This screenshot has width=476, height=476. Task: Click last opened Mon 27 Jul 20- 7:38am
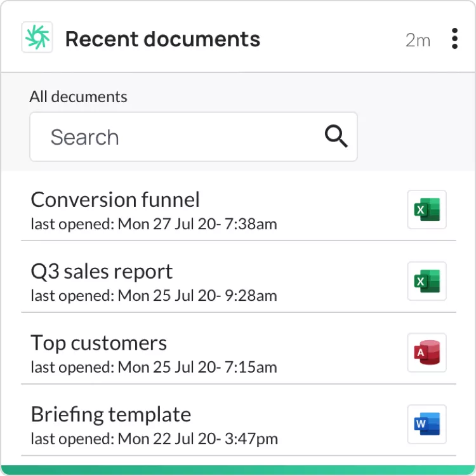point(154,224)
